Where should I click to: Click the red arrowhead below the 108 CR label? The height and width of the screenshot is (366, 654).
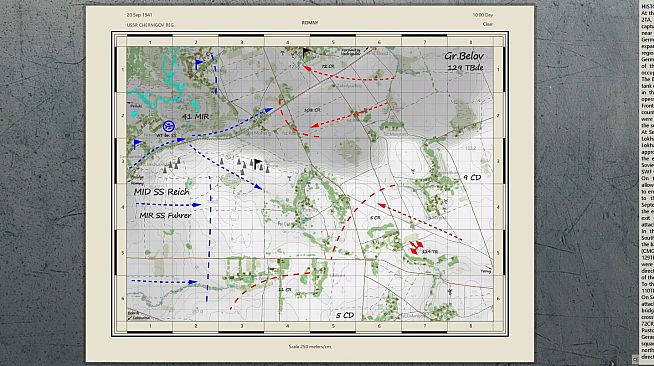pyautogui.click(x=315, y=125)
